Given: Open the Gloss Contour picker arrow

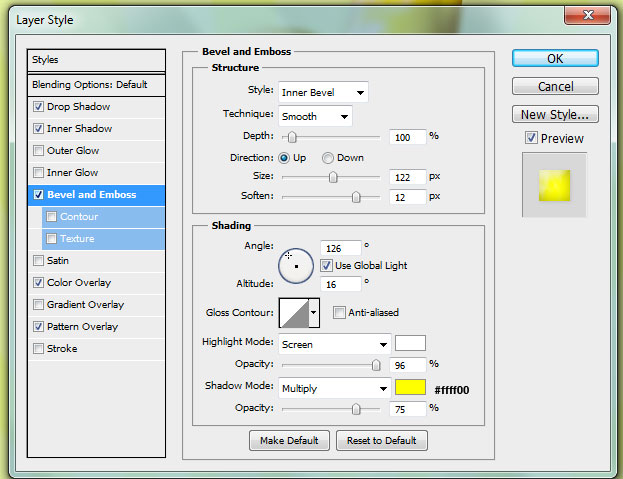Looking at the screenshot, I should 315,312.
